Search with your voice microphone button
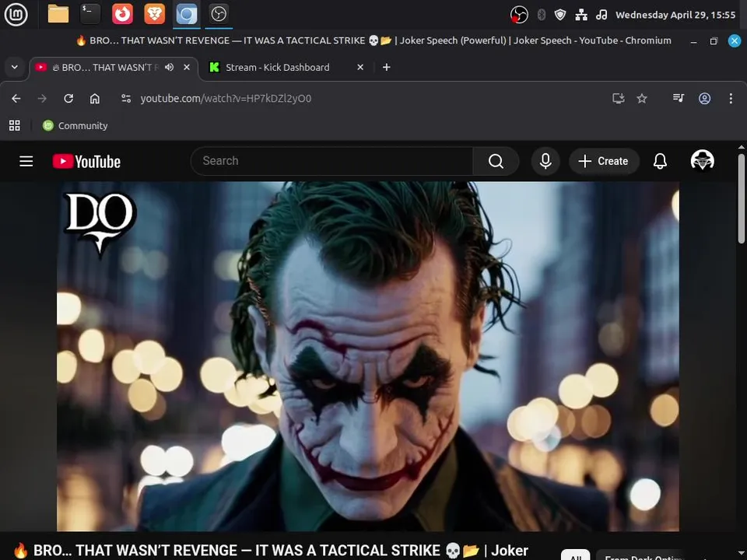 [545, 162]
